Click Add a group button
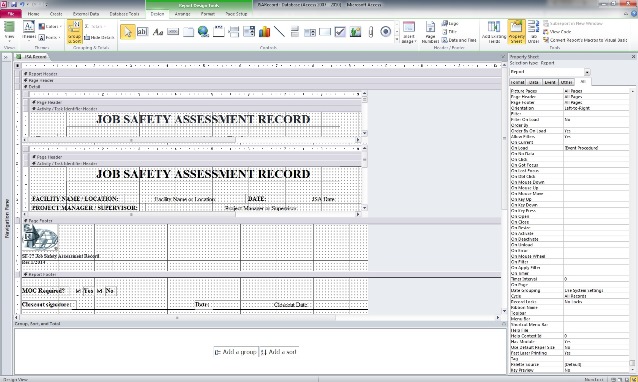 click(236, 352)
